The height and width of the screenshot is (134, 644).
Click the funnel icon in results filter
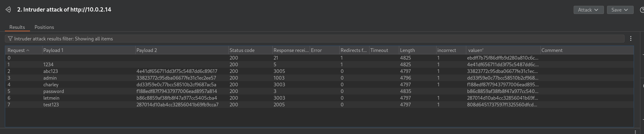click(10, 39)
